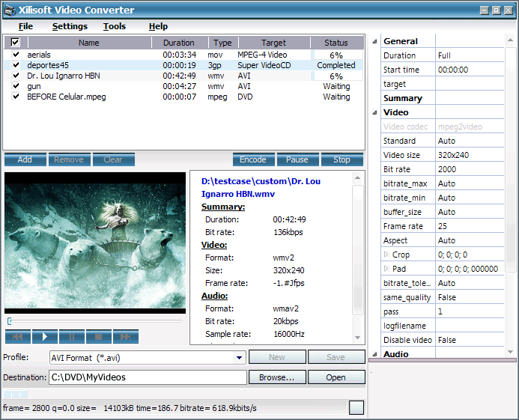
Task: Uncheck the aerials file checkbox
Action: click(16, 55)
